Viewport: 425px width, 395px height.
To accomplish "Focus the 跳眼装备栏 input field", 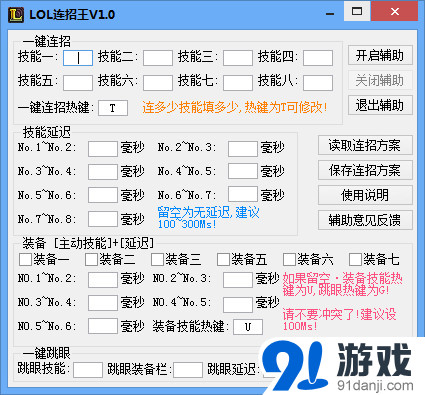I will coord(188,370).
